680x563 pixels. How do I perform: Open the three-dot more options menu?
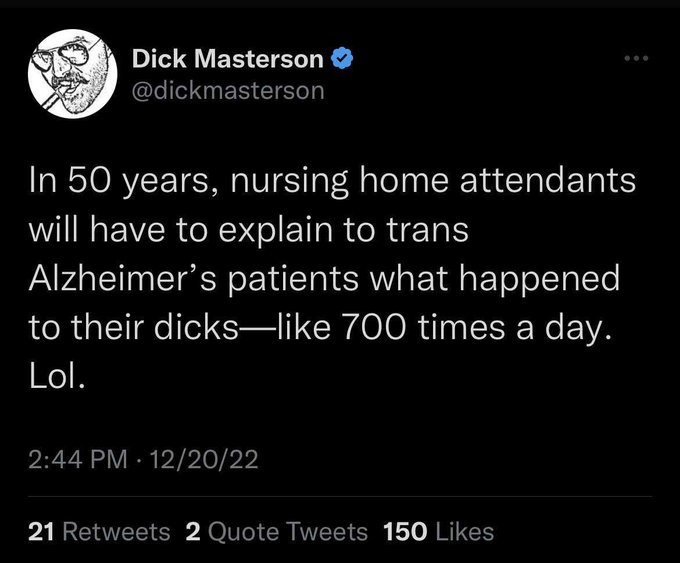click(x=636, y=58)
